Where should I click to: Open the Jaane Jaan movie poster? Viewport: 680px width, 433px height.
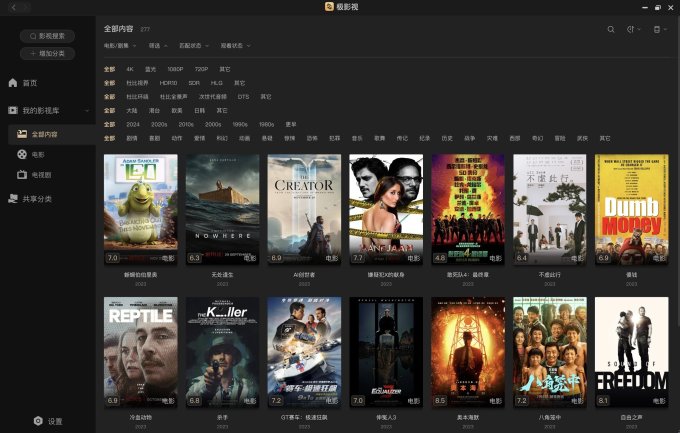click(386, 209)
